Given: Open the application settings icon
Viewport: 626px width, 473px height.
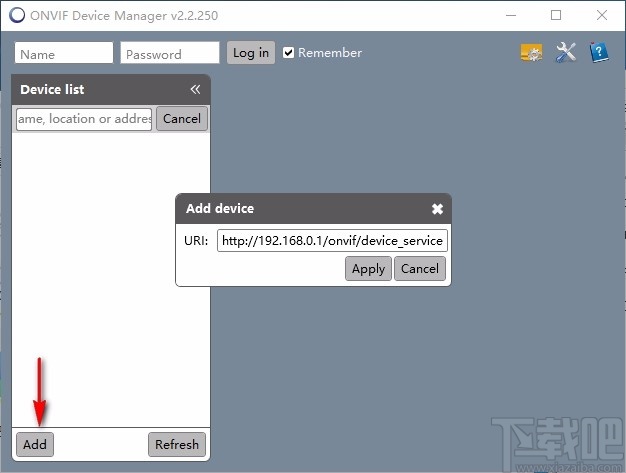Looking at the screenshot, I should pos(531,53).
